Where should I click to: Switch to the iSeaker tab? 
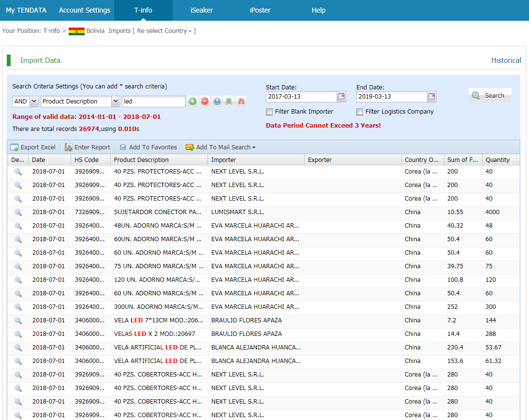coord(201,10)
